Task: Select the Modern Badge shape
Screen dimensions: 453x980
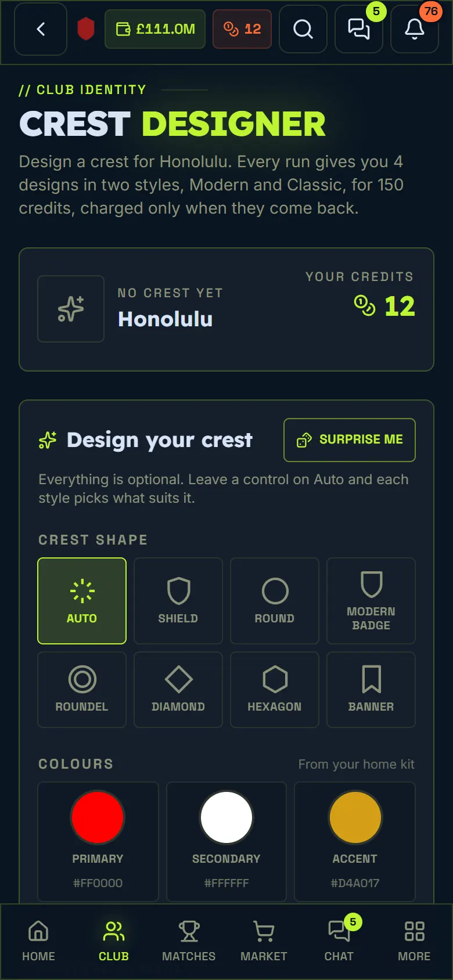Action: 371,601
